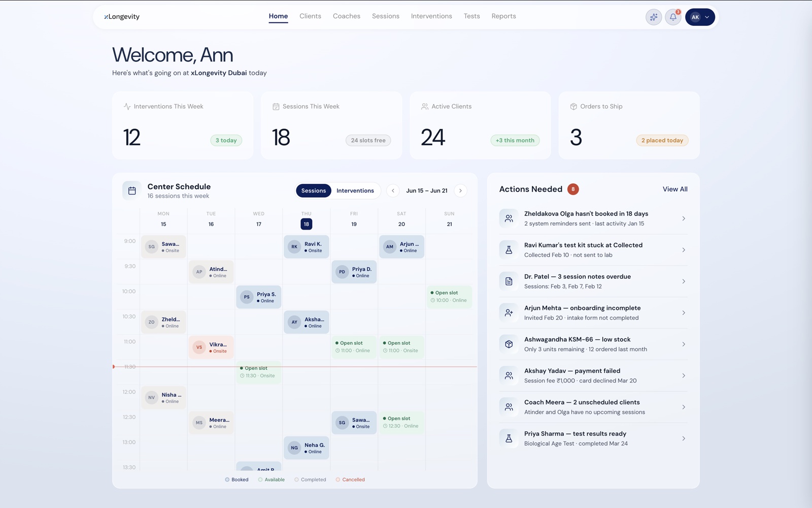This screenshot has width=812, height=508.
Task: Click the Jun 15 – Jun 21 date range
Action: [x=427, y=190]
